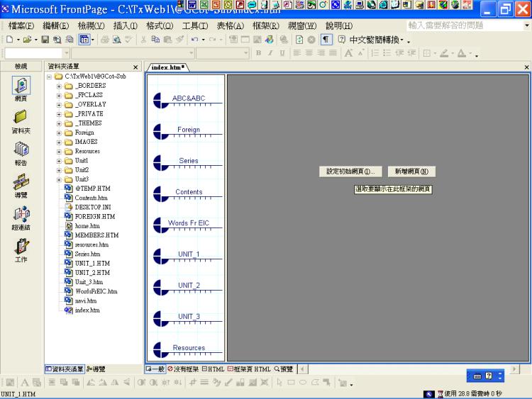Viewport: 532px width, 399px height.
Task: Collapse the C:\TxWeb1\@GCot-Sub root folder
Action: click(50, 77)
